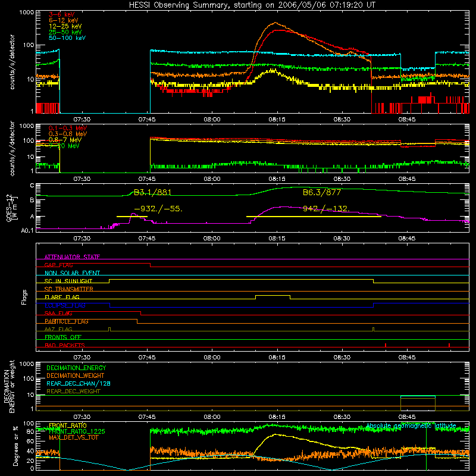Viewport: 476px width, 476px height.
Task: Select the 50-100 keV legend label
Action: pyautogui.click(x=67, y=38)
